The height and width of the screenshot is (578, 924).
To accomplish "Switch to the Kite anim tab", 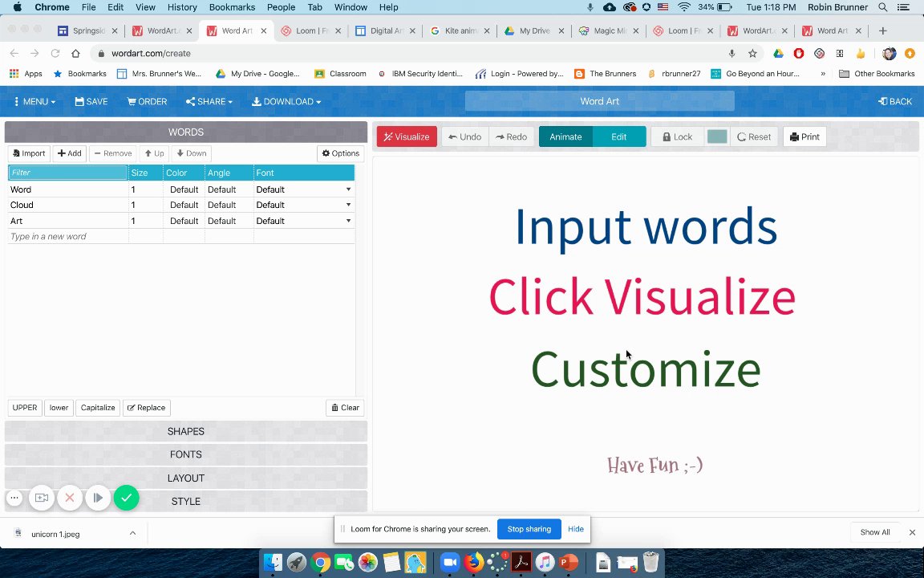I will 459,31.
